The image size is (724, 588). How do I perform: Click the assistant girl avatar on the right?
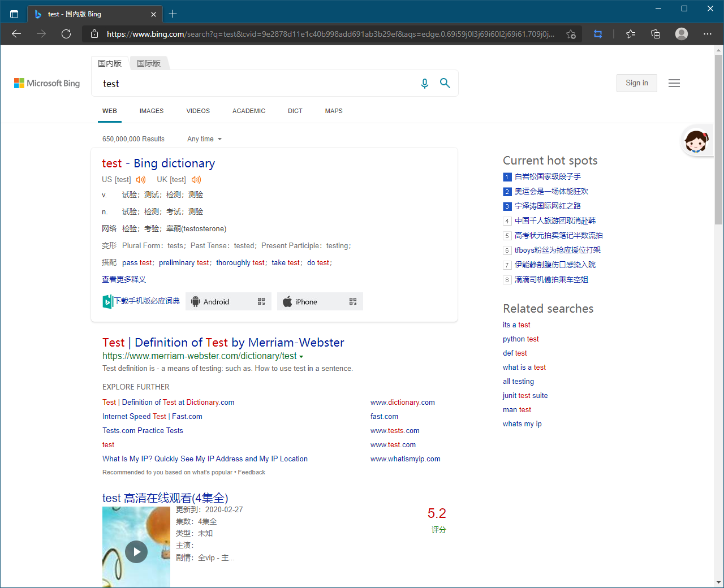[696, 141]
